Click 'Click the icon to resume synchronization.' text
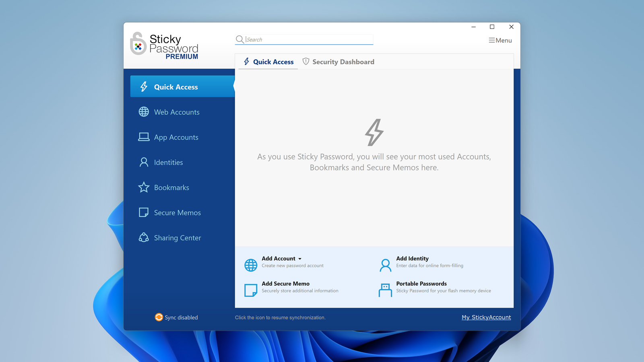This screenshot has height=362, width=644. [x=280, y=318]
